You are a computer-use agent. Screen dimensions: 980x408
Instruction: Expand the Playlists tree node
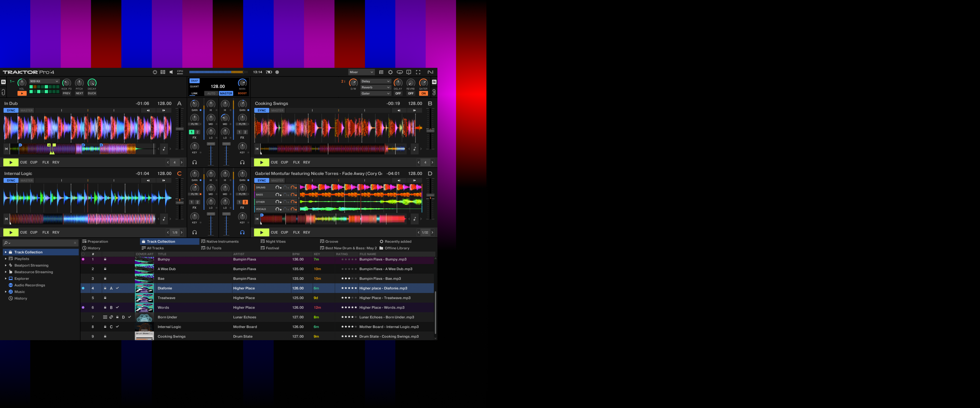(5, 259)
